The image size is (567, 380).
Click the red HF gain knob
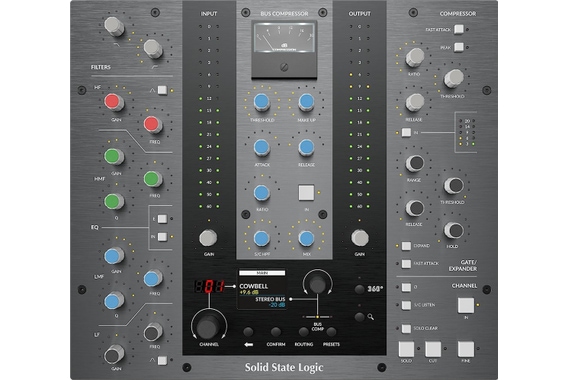[114, 102]
